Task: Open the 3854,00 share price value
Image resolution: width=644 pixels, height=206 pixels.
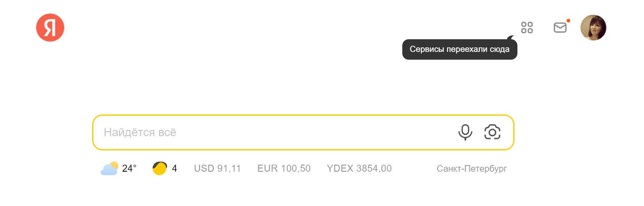Action: 374,168
